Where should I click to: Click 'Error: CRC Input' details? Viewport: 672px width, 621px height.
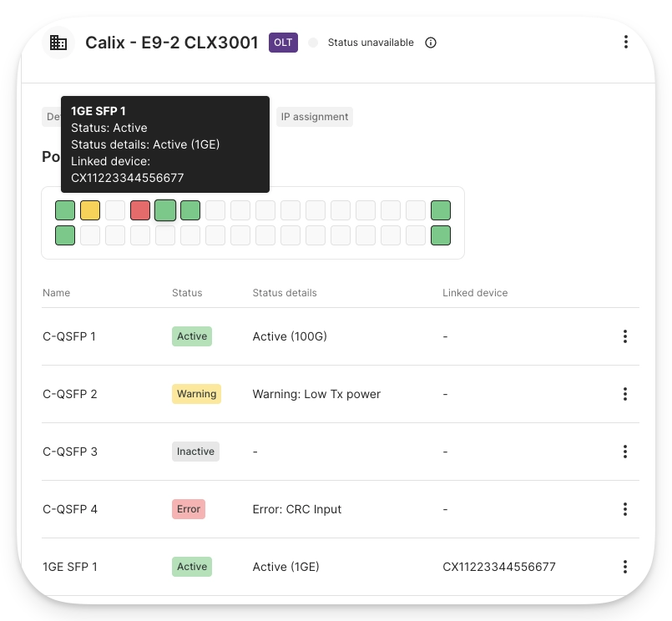click(297, 509)
